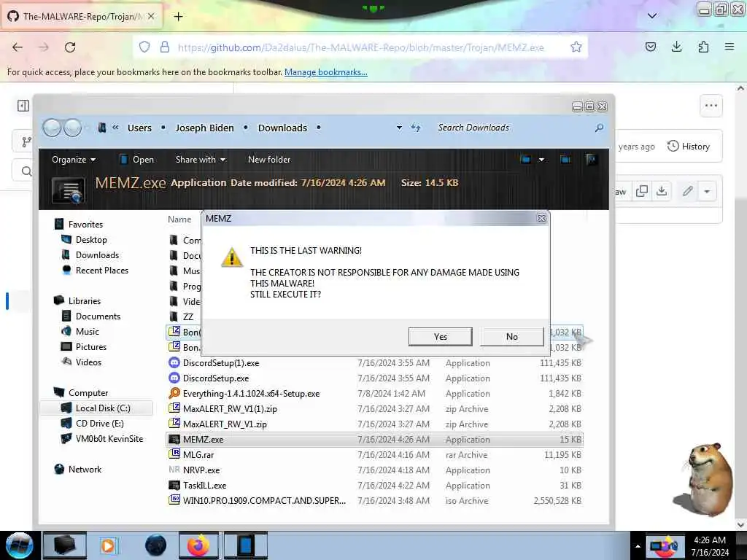747x560 pixels.
Task: Open Explorer help icon
Action: (x=591, y=159)
